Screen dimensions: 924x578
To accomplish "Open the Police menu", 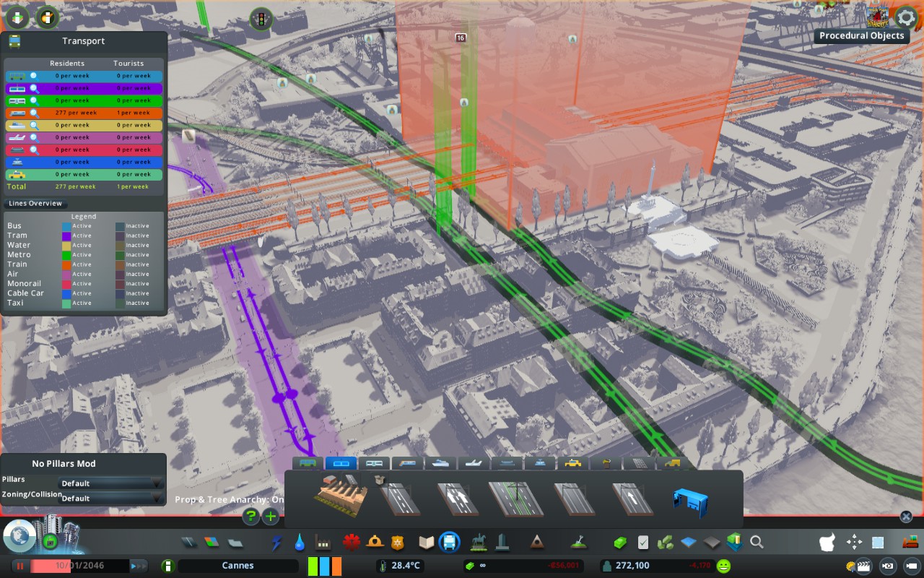I will tap(398, 542).
